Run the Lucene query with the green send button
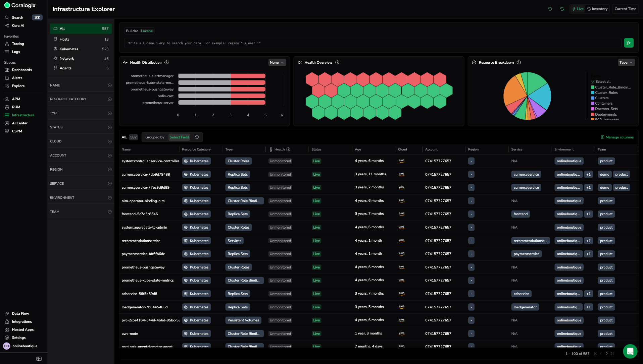The height and width of the screenshot is (364, 643). tap(629, 43)
